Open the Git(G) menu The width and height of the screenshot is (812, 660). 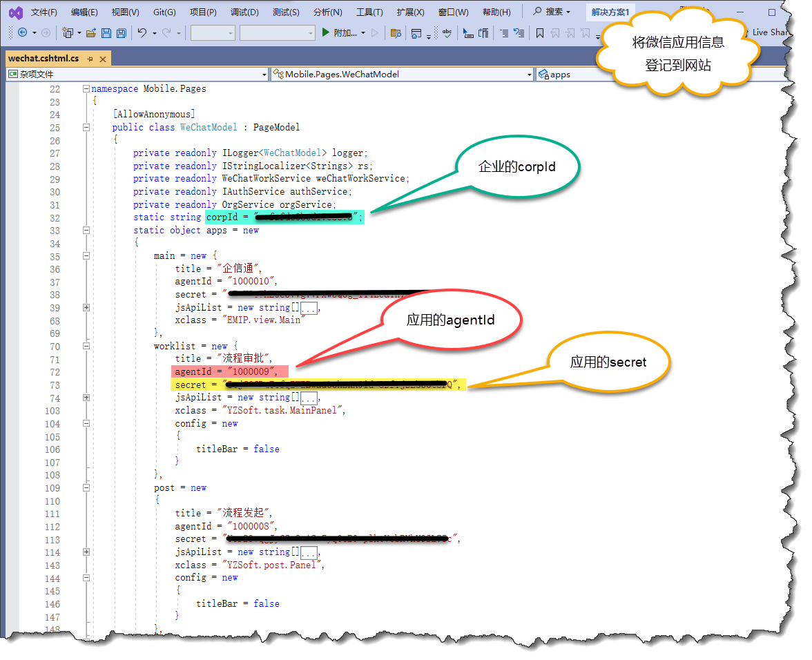point(164,12)
